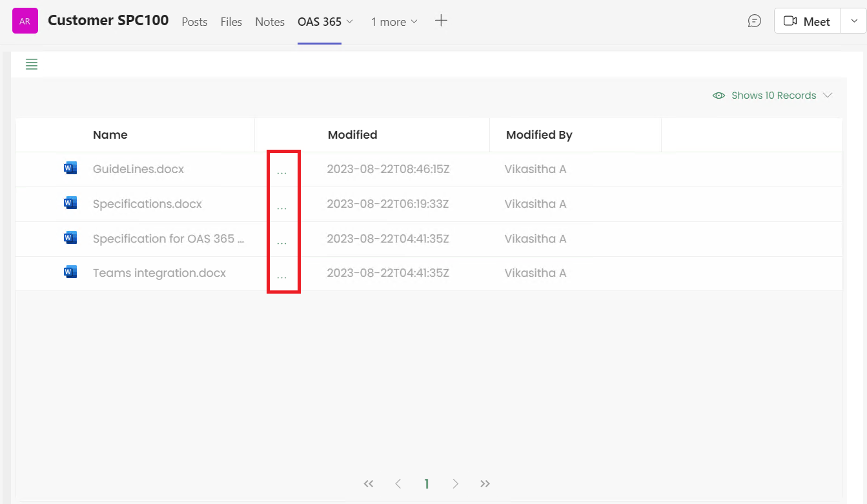The height and width of the screenshot is (504, 867).
Task: Open the Teams integration.docx file
Action: (x=159, y=273)
